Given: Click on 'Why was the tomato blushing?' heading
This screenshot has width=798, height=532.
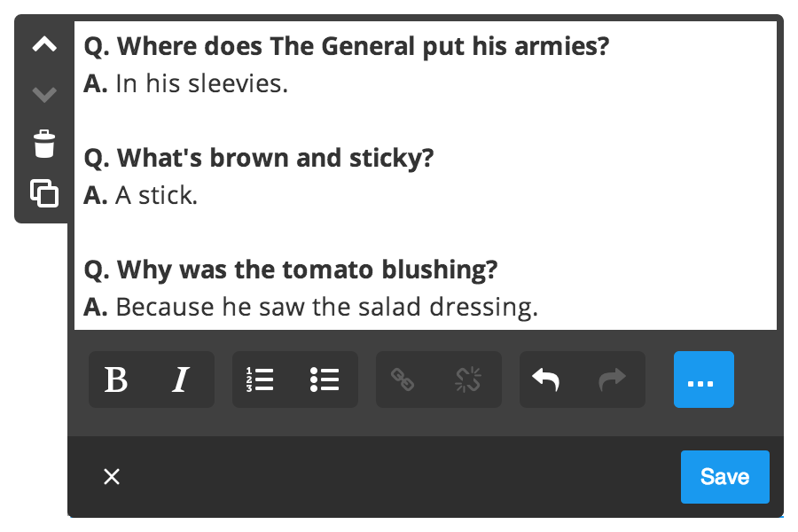Looking at the screenshot, I should [308, 270].
